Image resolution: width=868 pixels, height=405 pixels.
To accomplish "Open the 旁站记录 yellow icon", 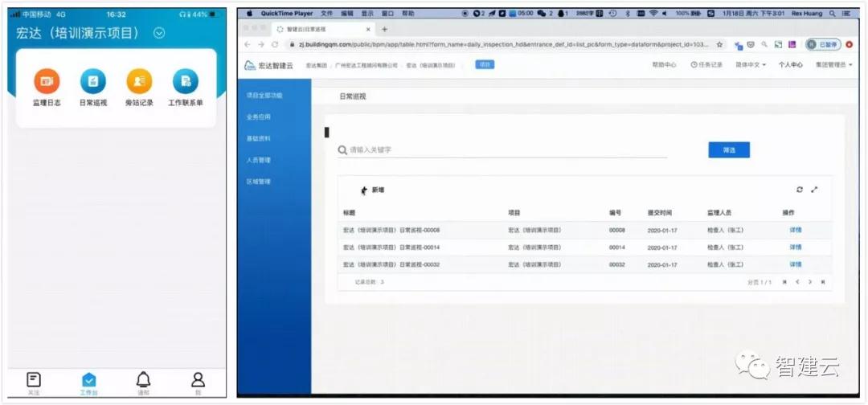I will pos(139,81).
